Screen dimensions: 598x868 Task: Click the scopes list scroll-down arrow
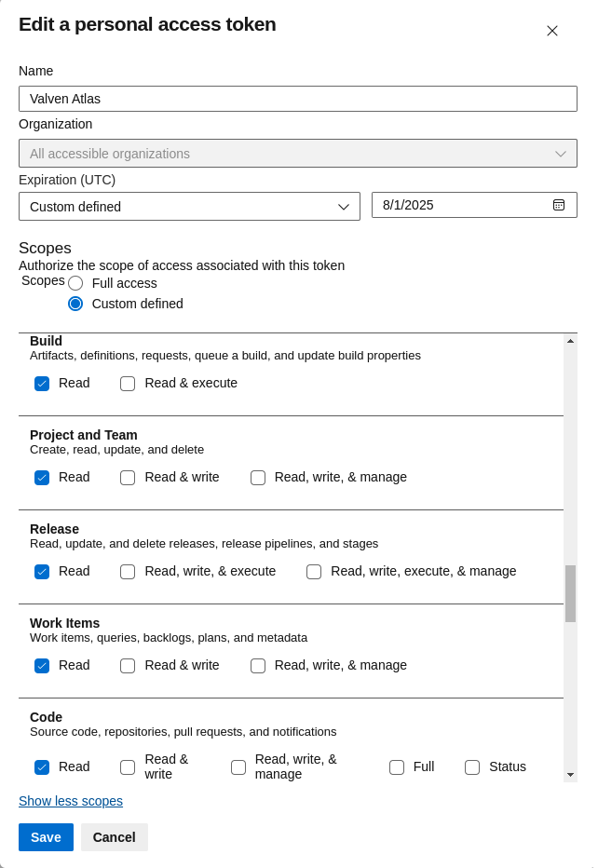click(570, 775)
